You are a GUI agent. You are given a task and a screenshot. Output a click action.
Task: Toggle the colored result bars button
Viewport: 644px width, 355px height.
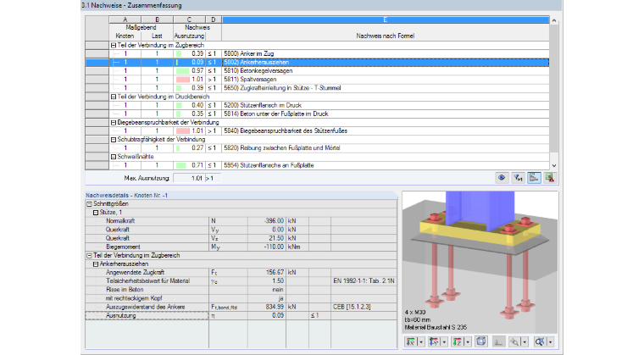point(534,178)
